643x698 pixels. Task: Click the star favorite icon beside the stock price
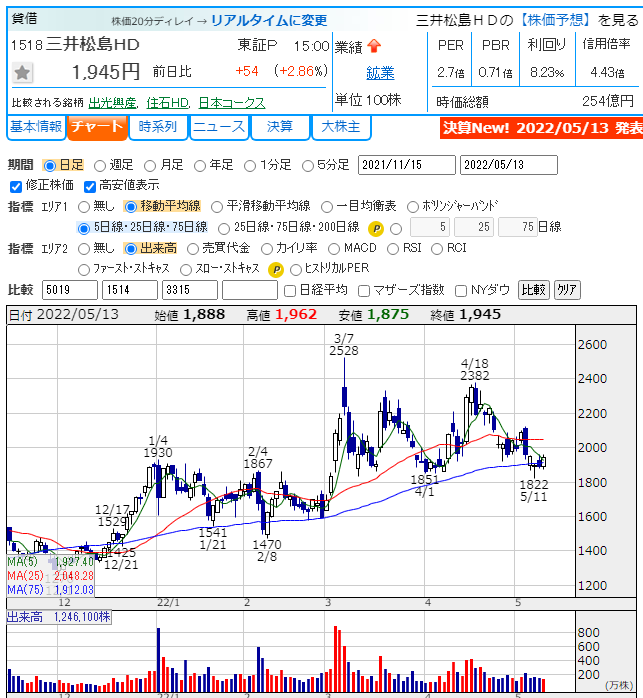23,72
